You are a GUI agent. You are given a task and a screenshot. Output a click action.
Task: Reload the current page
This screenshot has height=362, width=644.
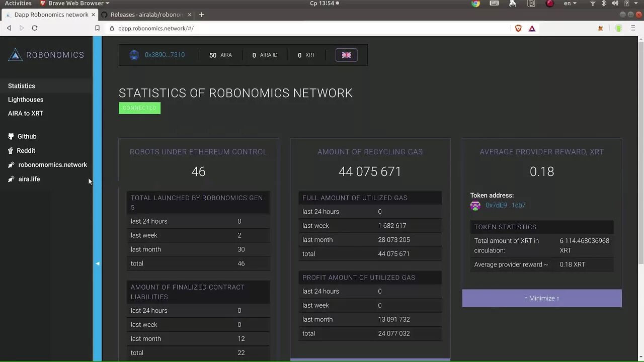pyautogui.click(x=35, y=28)
